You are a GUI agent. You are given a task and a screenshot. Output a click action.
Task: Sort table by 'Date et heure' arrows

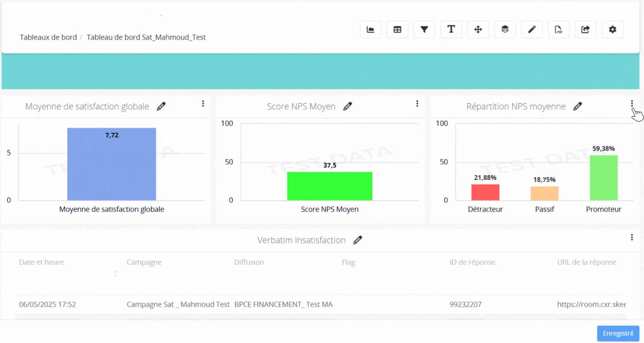click(115, 273)
